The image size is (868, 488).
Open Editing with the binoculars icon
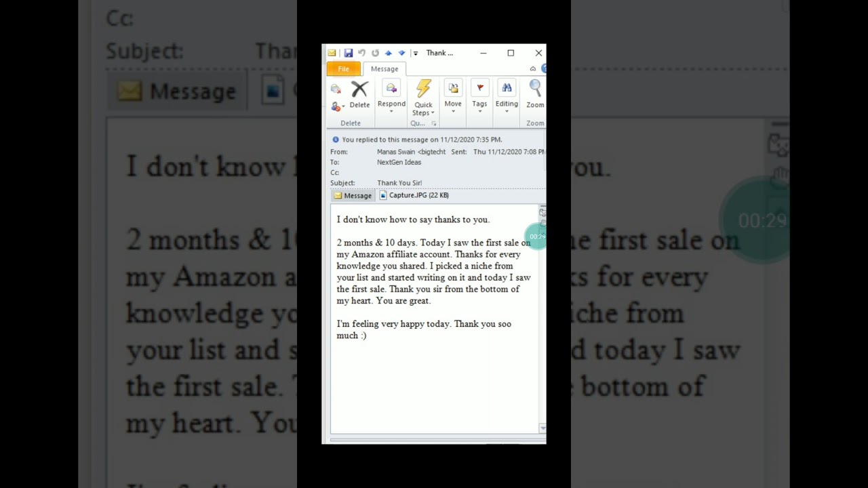tap(507, 87)
